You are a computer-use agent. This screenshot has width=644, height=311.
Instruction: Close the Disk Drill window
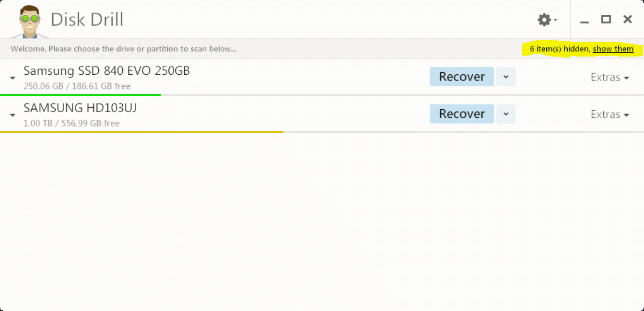tap(627, 19)
